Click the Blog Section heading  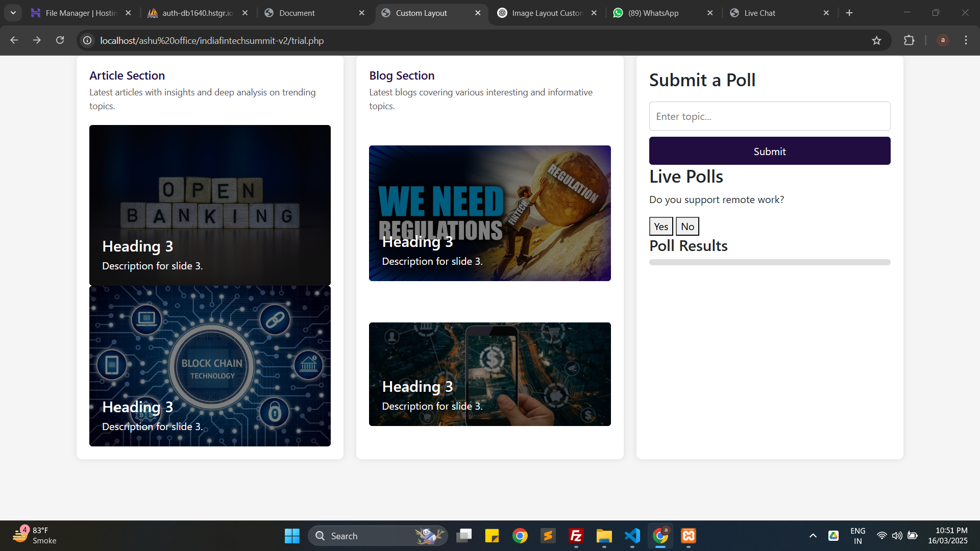pyautogui.click(x=402, y=76)
